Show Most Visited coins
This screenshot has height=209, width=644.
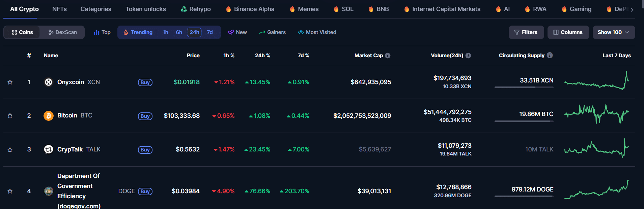(x=317, y=32)
